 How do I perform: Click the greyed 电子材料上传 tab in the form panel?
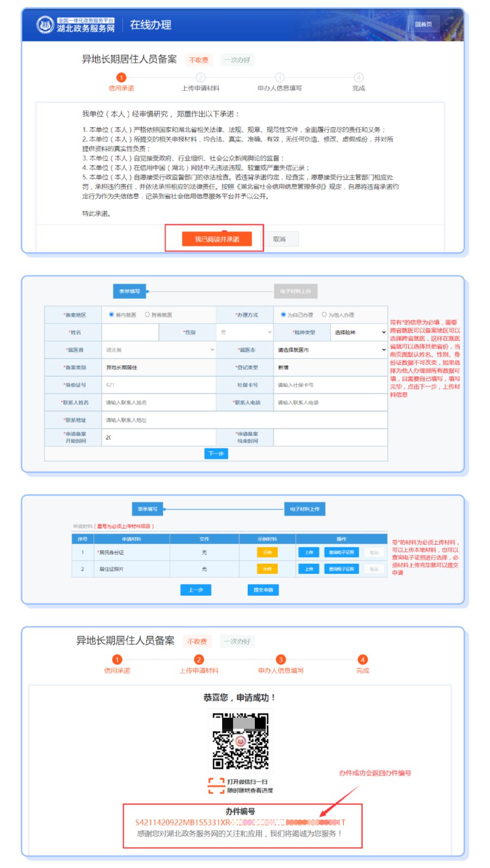click(296, 291)
